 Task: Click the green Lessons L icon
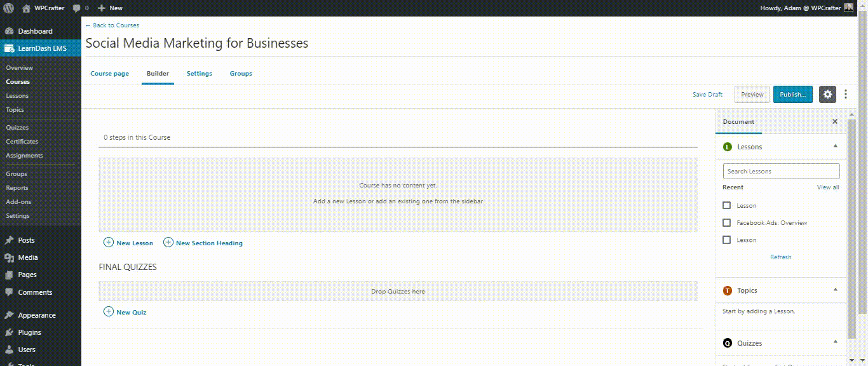coord(728,147)
